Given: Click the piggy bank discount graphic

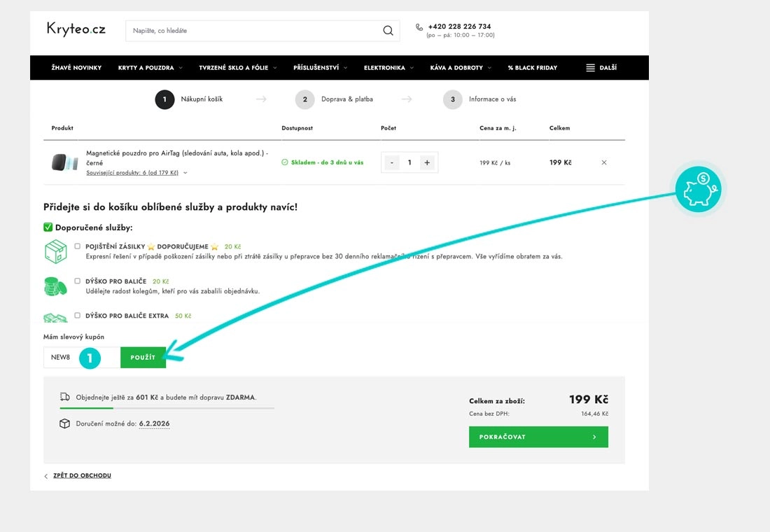Looking at the screenshot, I should [698, 188].
